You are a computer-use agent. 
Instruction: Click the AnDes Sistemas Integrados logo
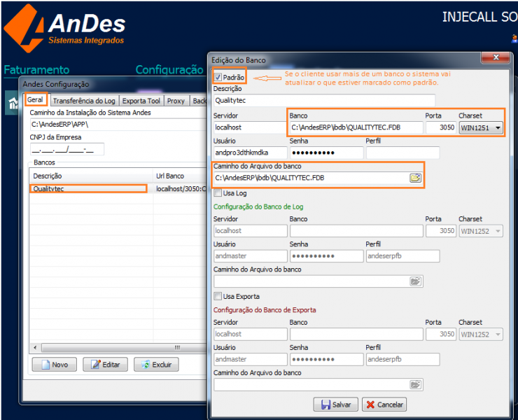64,28
